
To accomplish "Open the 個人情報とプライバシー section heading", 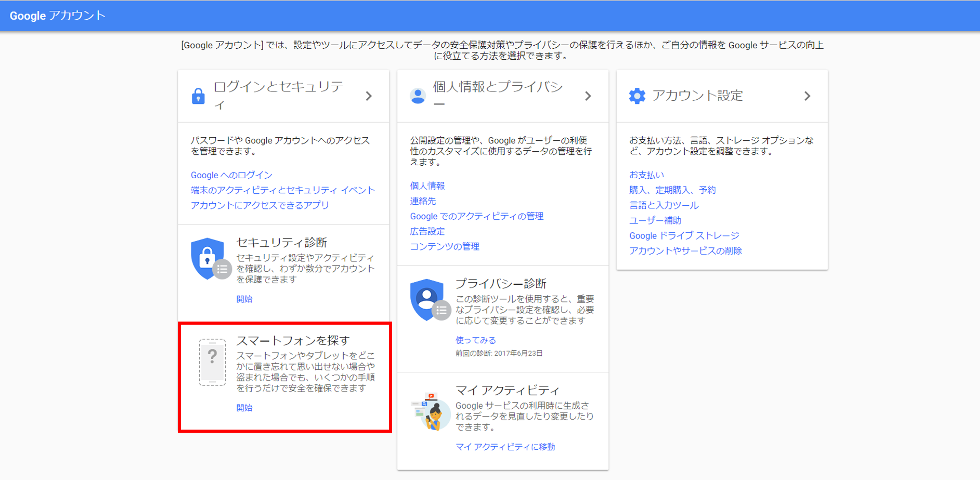I will 498,96.
